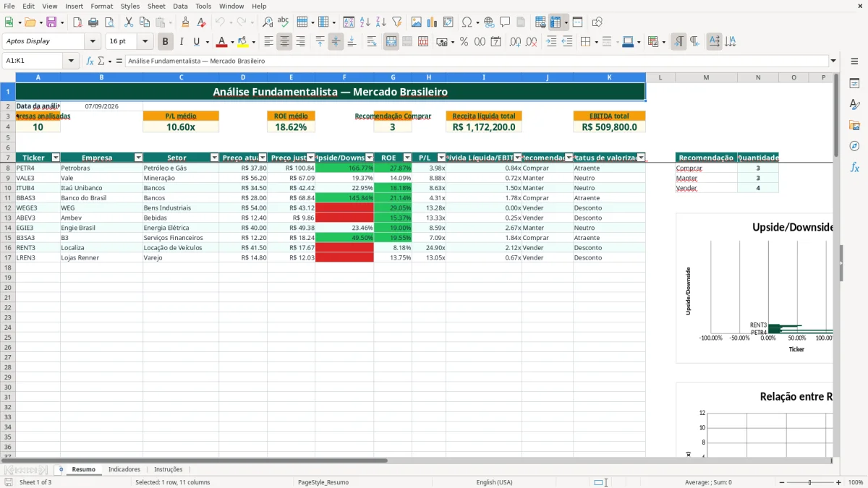
Task: Expand the formula bar
Action: [x=833, y=61]
